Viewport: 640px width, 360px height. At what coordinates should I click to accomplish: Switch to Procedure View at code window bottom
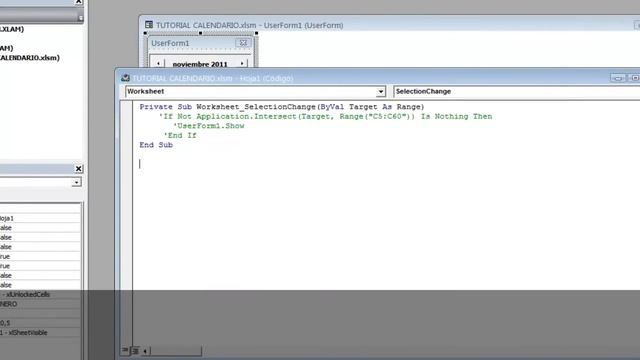coord(125,350)
